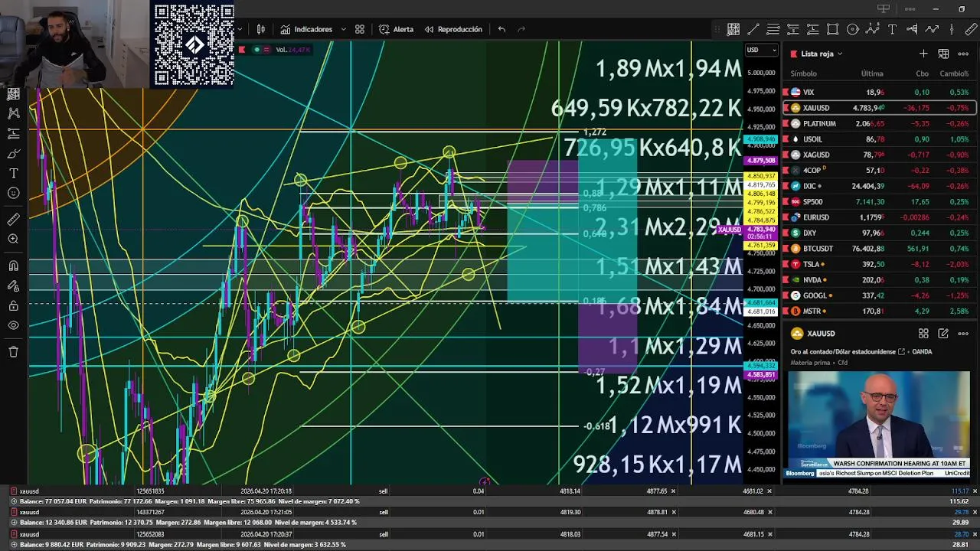This screenshot has width=980, height=551.
Task: Click the red 4.879,508 price label on scale
Action: 759,161
